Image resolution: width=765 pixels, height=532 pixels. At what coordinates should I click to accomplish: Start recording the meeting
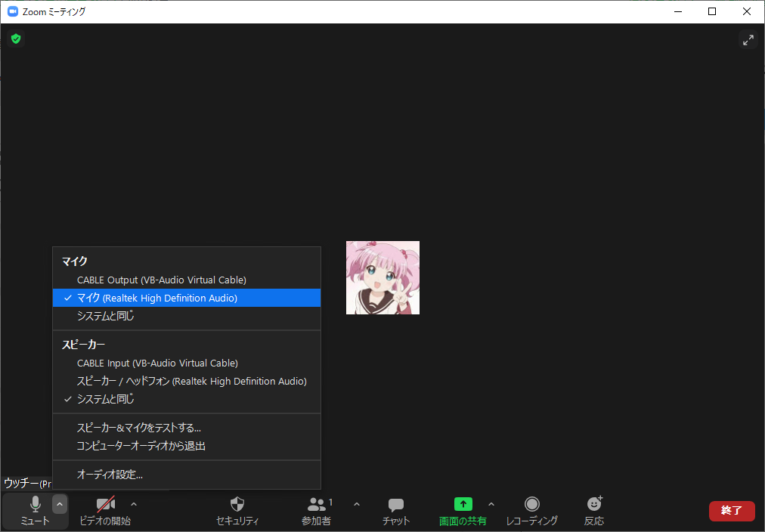pos(532,510)
